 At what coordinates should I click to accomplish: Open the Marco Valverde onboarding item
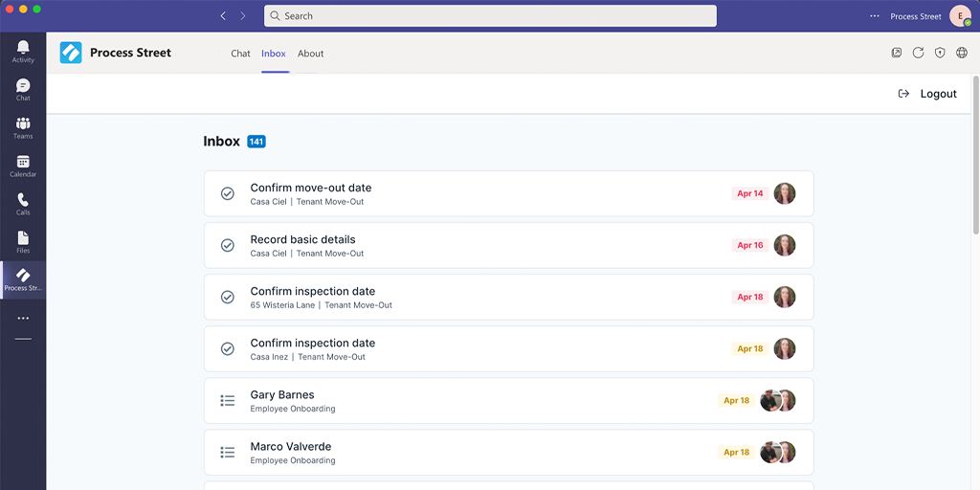pyautogui.click(x=509, y=453)
